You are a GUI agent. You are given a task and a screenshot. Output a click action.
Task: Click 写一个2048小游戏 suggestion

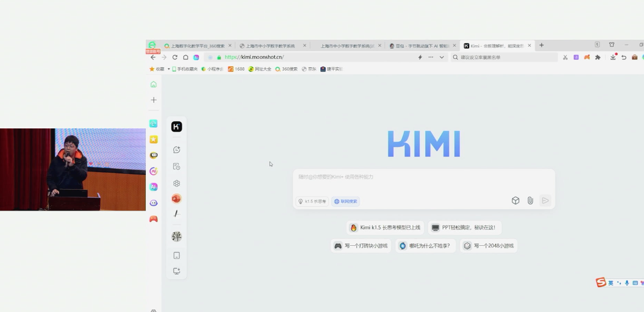(489, 246)
